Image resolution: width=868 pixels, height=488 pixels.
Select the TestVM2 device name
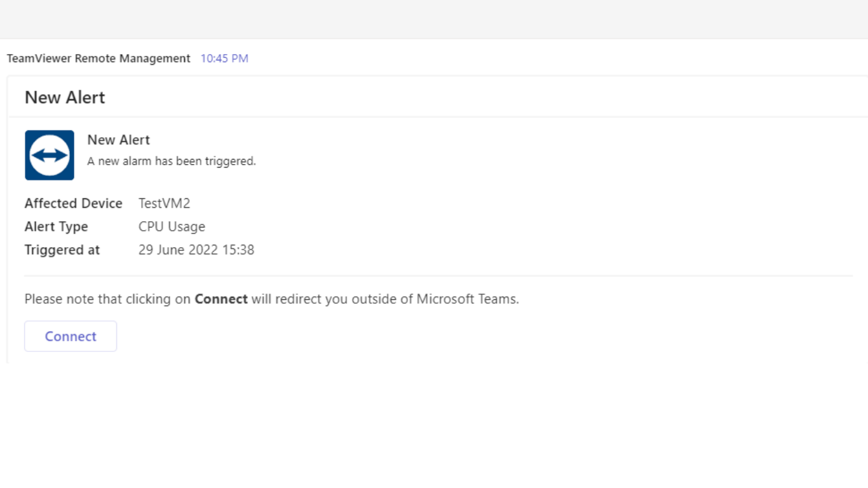(x=164, y=203)
